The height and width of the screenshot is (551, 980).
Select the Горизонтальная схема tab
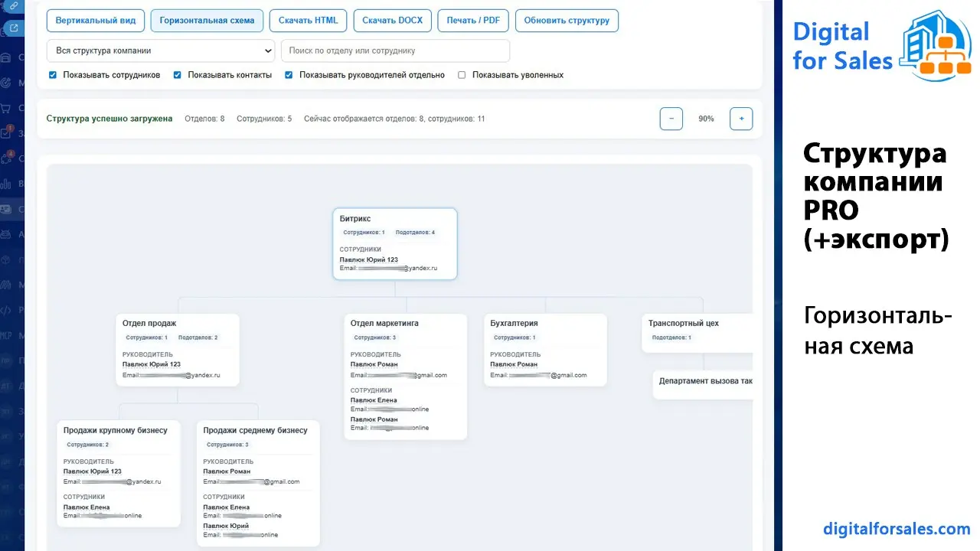pyautogui.click(x=207, y=20)
